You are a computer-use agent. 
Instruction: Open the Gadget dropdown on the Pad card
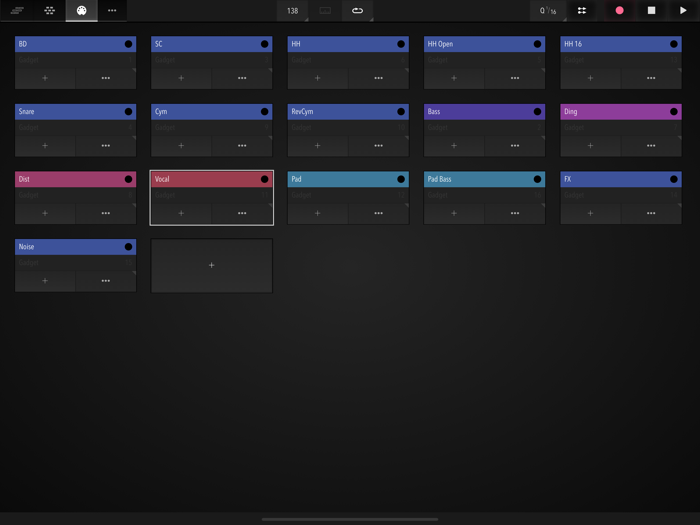click(x=348, y=195)
